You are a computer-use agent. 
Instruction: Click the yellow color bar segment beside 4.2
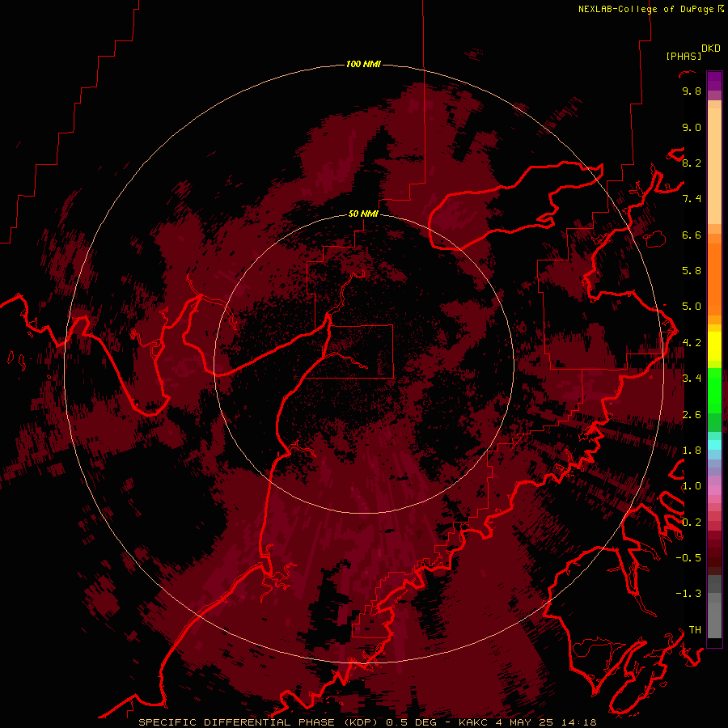click(x=714, y=346)
